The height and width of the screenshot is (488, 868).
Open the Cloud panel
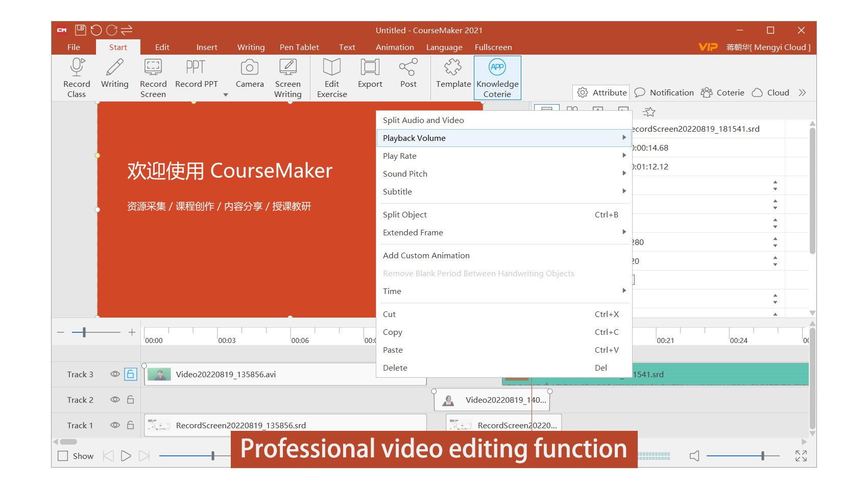(x=770, y=92)
